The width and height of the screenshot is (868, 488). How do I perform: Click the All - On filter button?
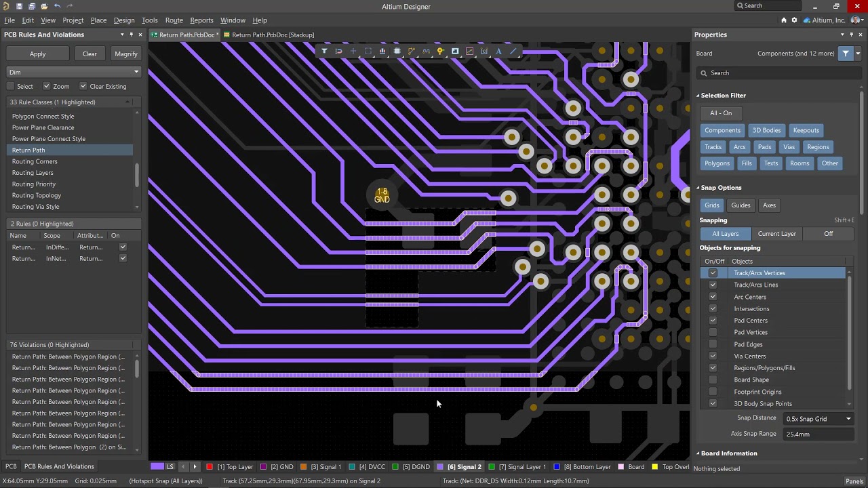tap(721, 113)
